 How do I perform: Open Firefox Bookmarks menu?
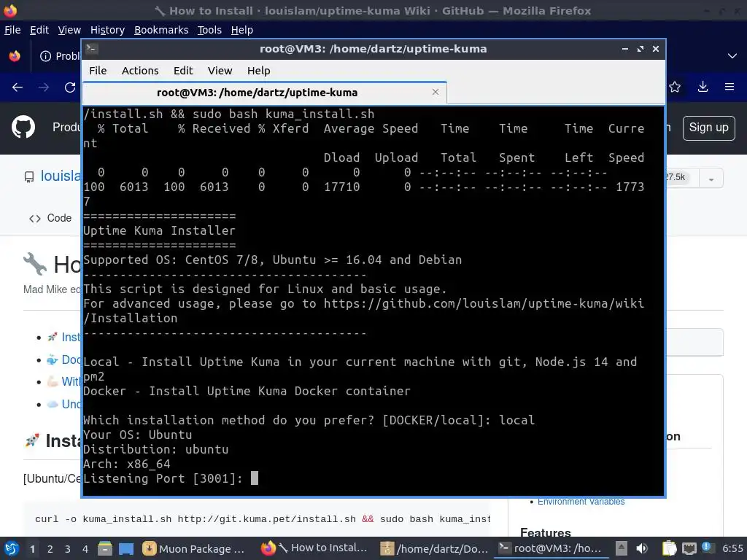tap(161, 30)
